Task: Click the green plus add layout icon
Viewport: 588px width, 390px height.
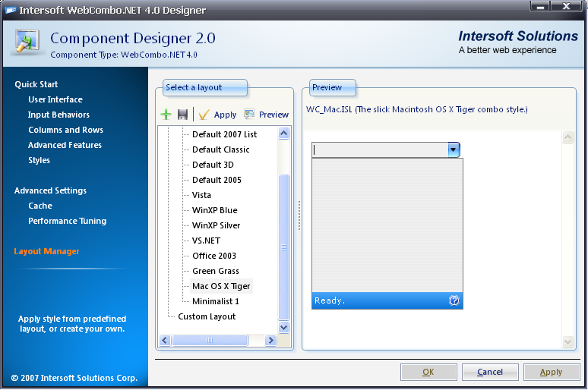Action: pyautogui.click(x=166, y=115)
